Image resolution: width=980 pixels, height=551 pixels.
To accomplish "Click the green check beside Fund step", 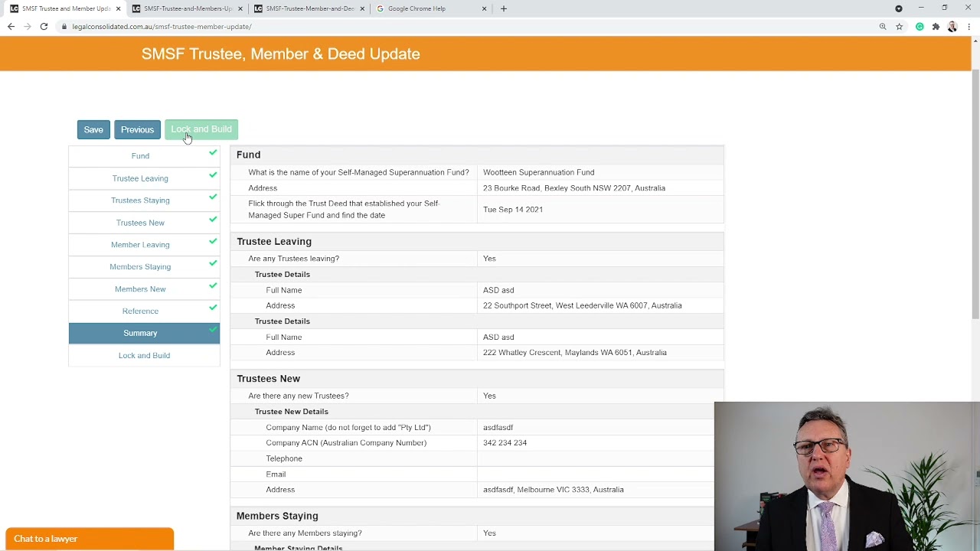I will pos(213,153).
